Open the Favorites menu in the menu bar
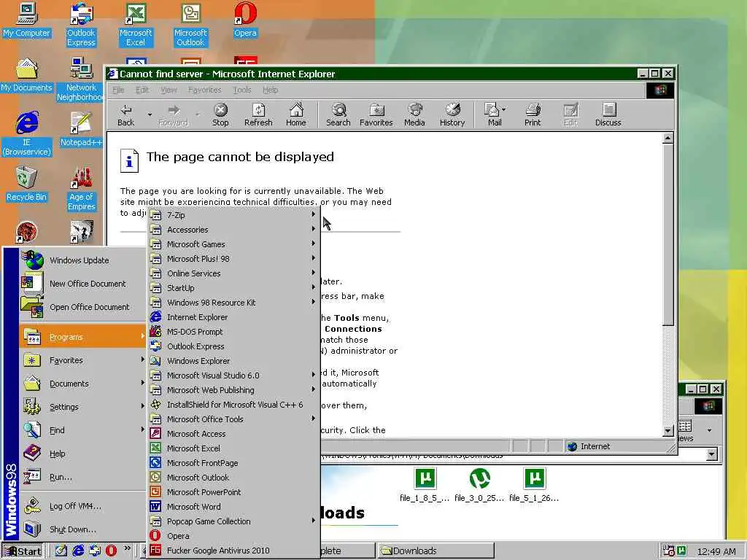 click(x=205, y=90)
